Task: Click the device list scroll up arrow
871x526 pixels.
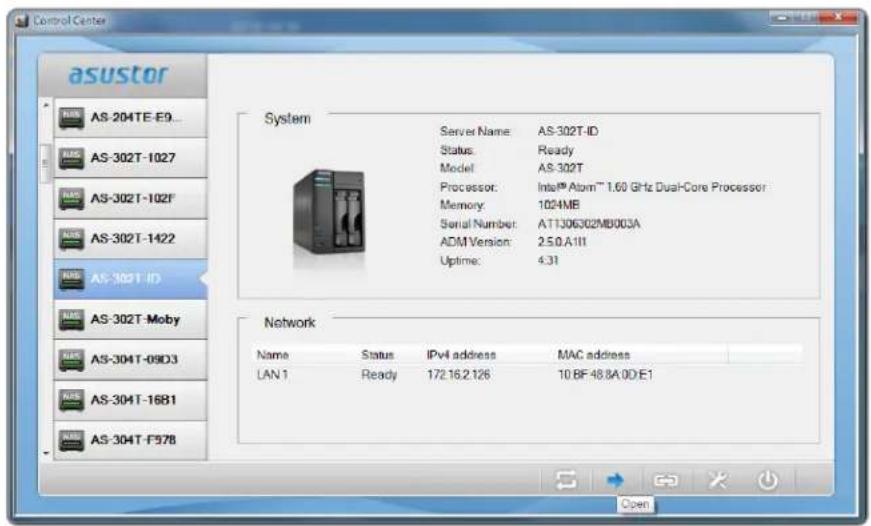Action: 46,105
